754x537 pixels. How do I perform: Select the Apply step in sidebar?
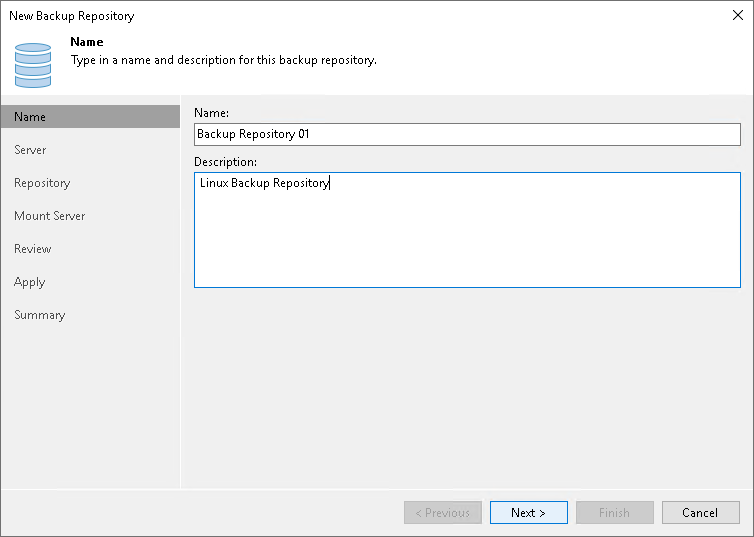click(x=29, y=282)
